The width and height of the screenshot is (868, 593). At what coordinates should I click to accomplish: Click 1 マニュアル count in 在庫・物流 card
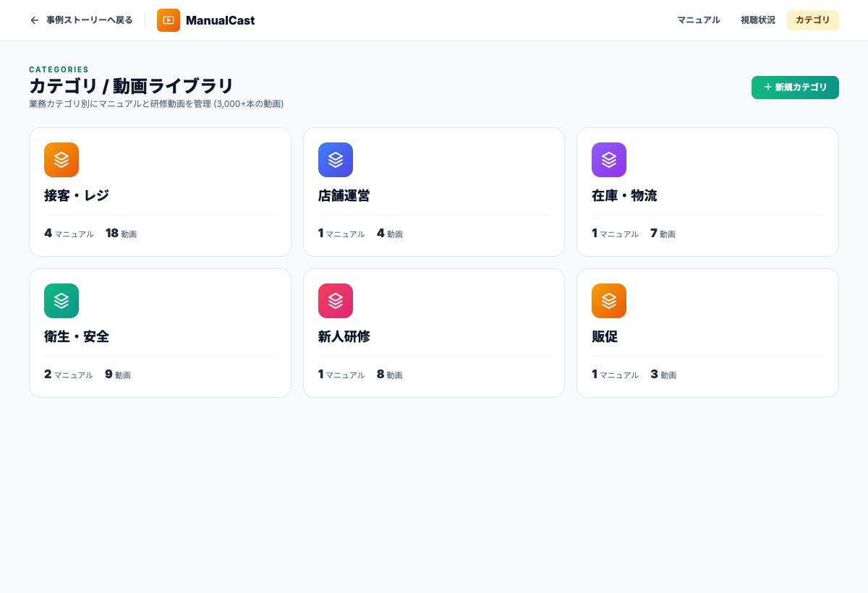(x=615, y=234)
